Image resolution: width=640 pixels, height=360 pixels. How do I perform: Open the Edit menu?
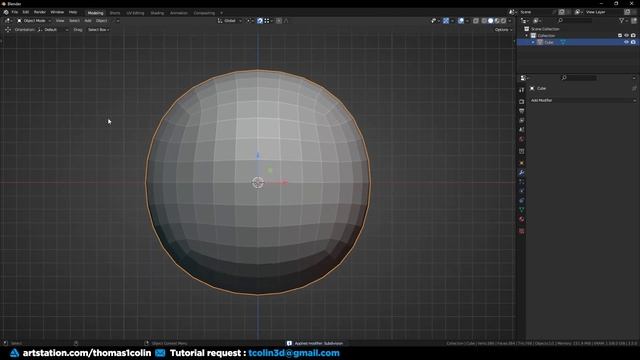point(26,12)
